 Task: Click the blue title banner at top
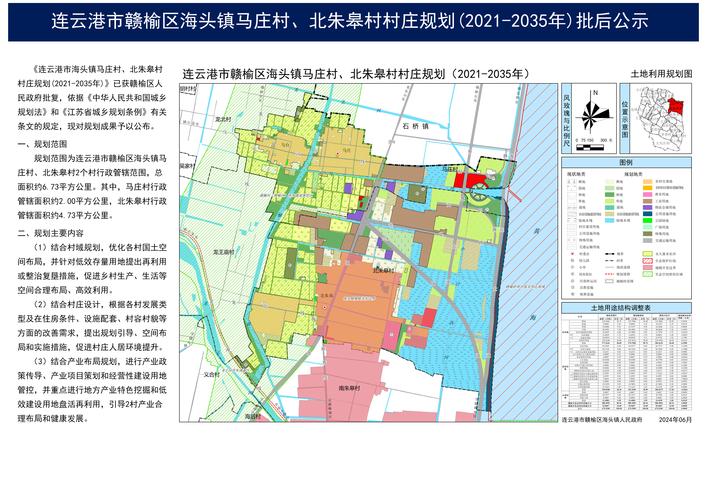click(x=353, y=21)
